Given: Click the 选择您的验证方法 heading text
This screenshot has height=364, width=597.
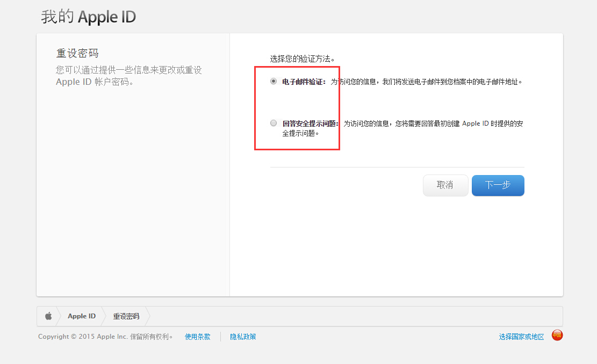Looking at the screenshot, I should [303, 59].
